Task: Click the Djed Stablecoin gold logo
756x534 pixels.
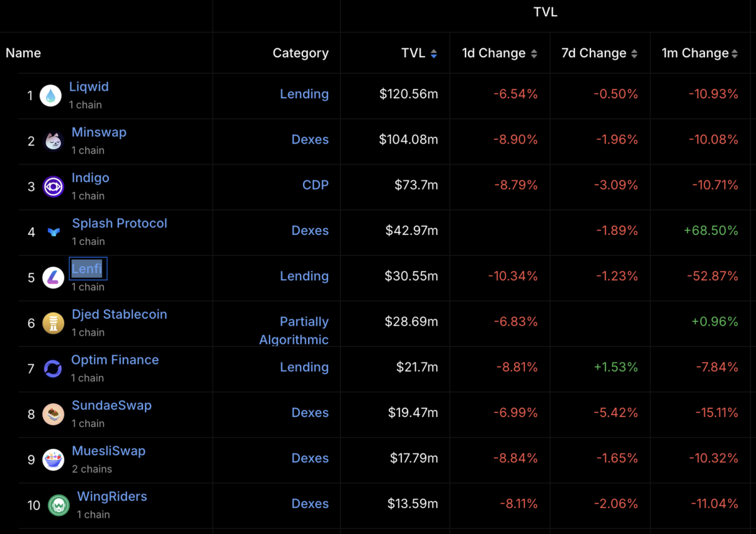Action: pos(53,323)
